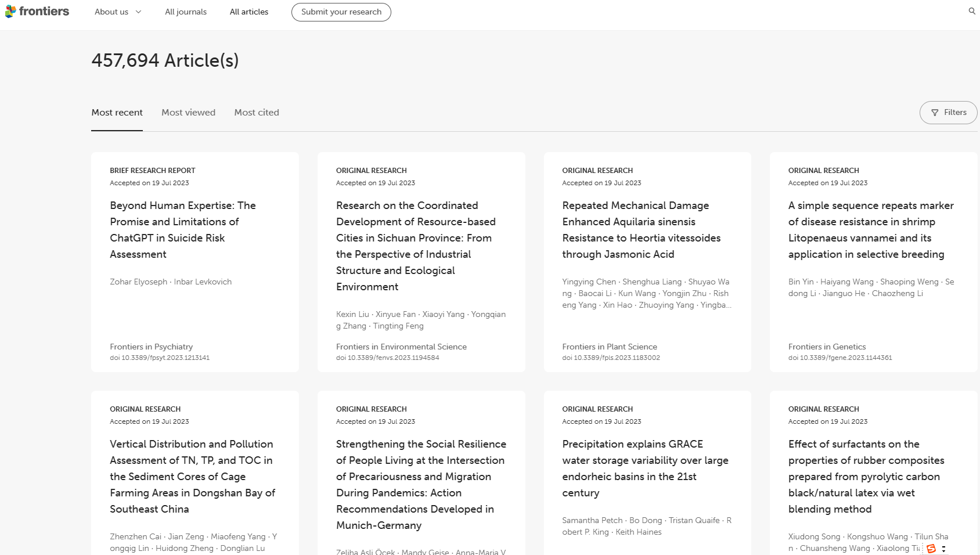
Task: Click author Zohar Elyoseph
Action: [x=138, y=282]
